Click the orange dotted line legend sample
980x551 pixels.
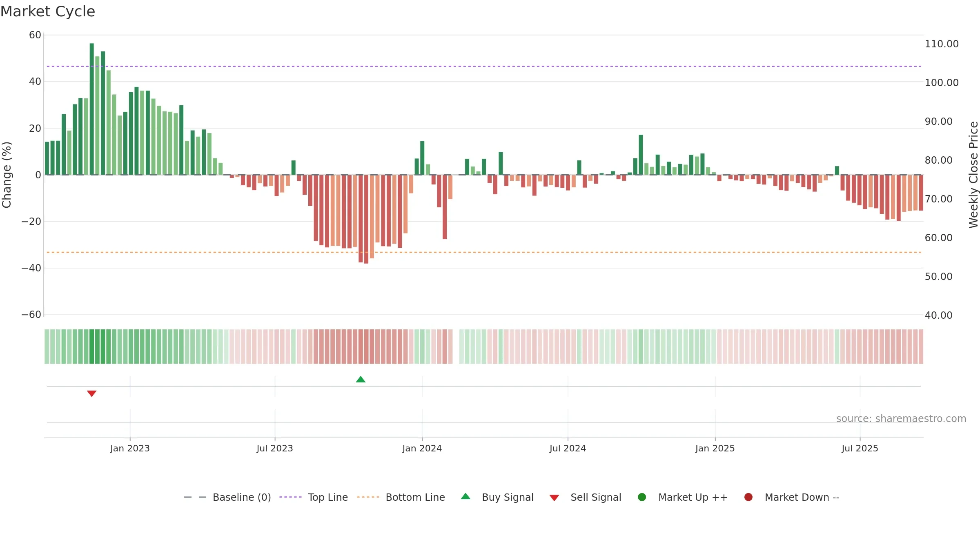click(x=368, y=497)
